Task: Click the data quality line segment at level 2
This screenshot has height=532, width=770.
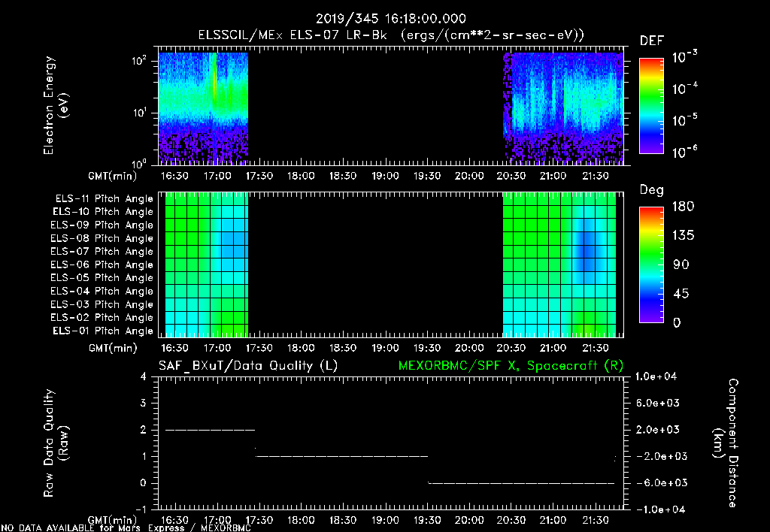Action: pos(211,430)
